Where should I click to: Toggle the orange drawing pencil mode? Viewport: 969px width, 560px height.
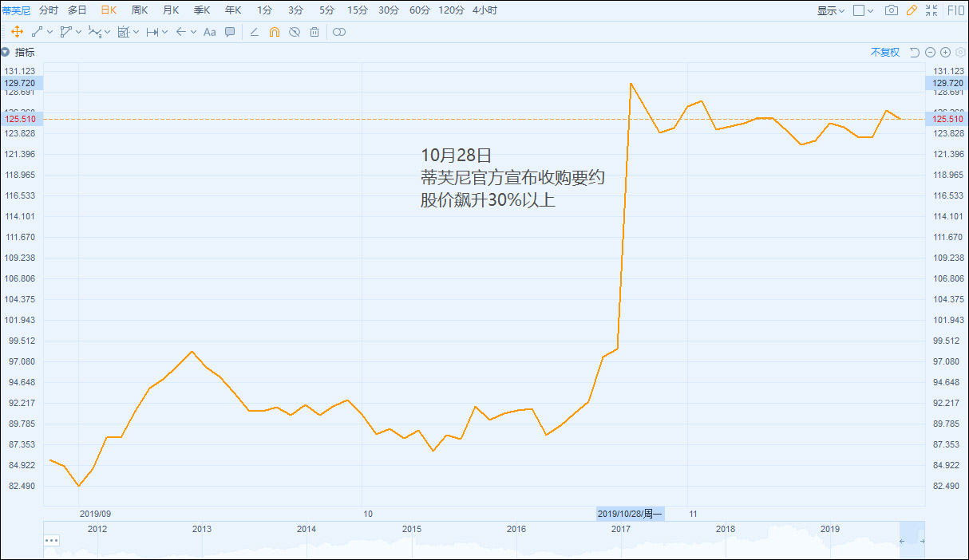(x=912, y=10)
